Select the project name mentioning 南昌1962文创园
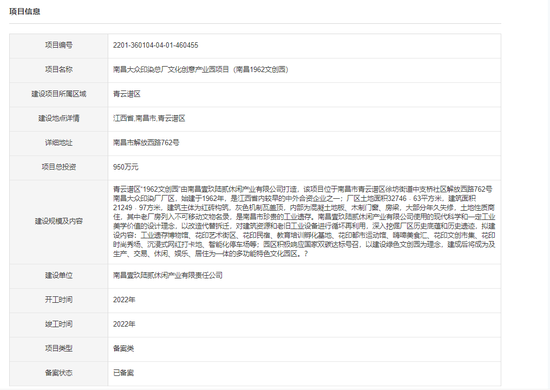 [x=201, y=69]
